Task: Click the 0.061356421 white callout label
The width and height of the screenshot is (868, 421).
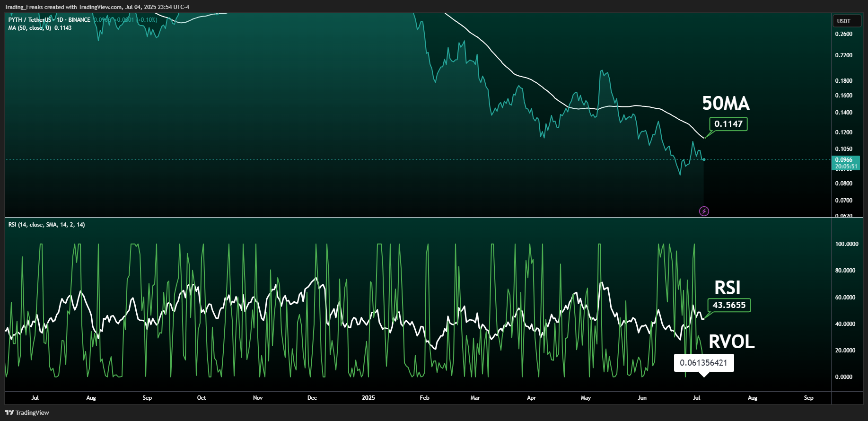Action: 703,363
